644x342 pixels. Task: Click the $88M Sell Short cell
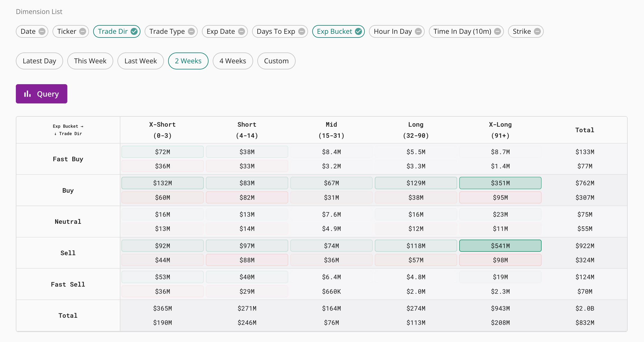[x=247, y=260]
